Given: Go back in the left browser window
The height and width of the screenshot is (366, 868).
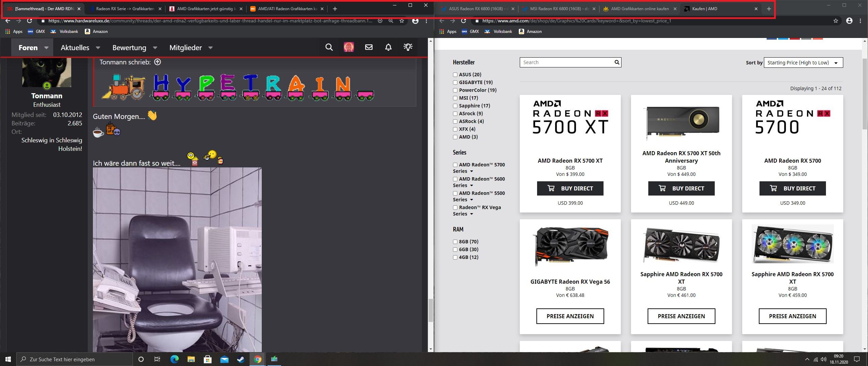Looking at the screenshot, I should pos(7,21).
